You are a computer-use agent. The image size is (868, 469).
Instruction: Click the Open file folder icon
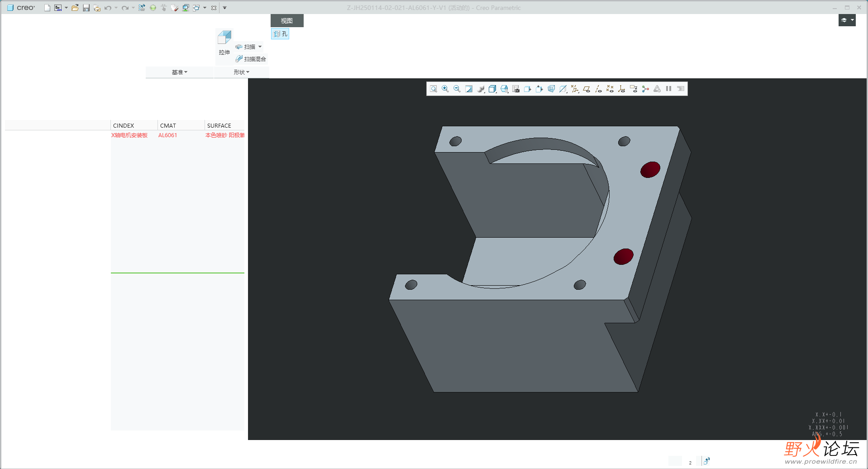pyautogui.click(x=75, y=8)
